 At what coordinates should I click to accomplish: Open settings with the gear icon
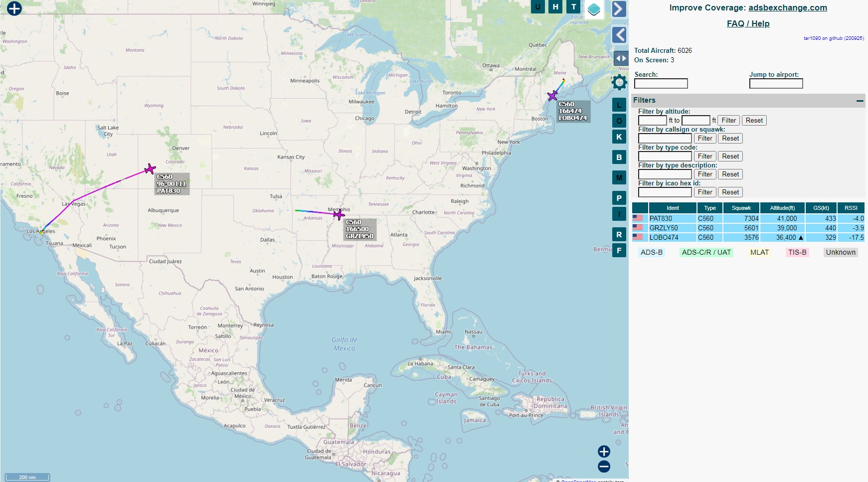(x=619, y=82)
